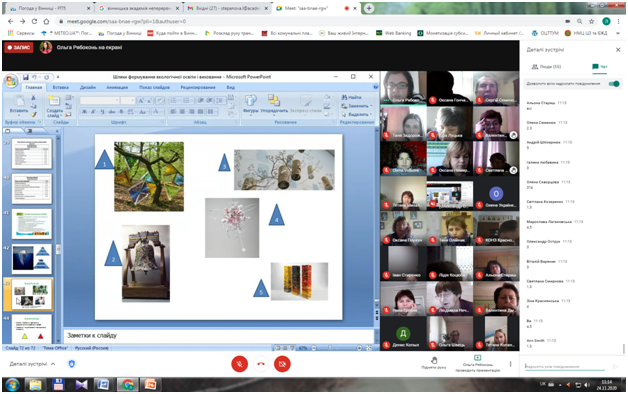
Task: Switch to the Чат chat tab
Action: 600,67
